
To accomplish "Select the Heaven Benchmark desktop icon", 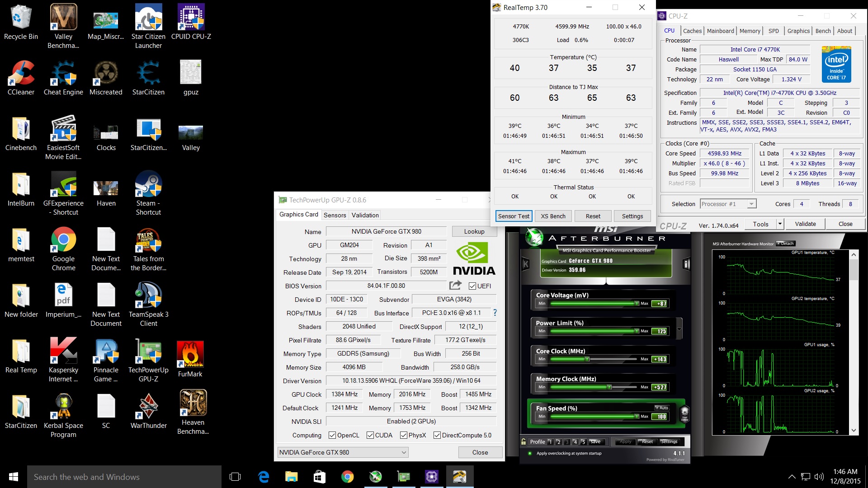I will (x=193, y=412).
